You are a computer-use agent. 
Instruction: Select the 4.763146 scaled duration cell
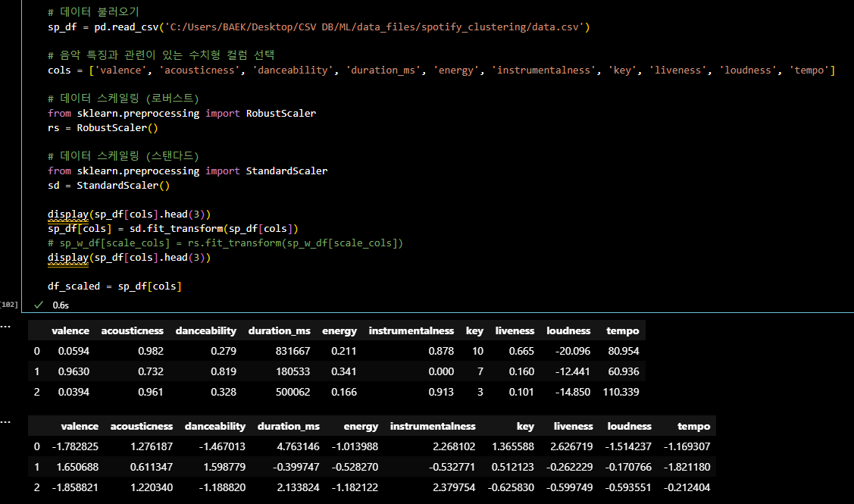pyautogui.click(x=298, y=447)
